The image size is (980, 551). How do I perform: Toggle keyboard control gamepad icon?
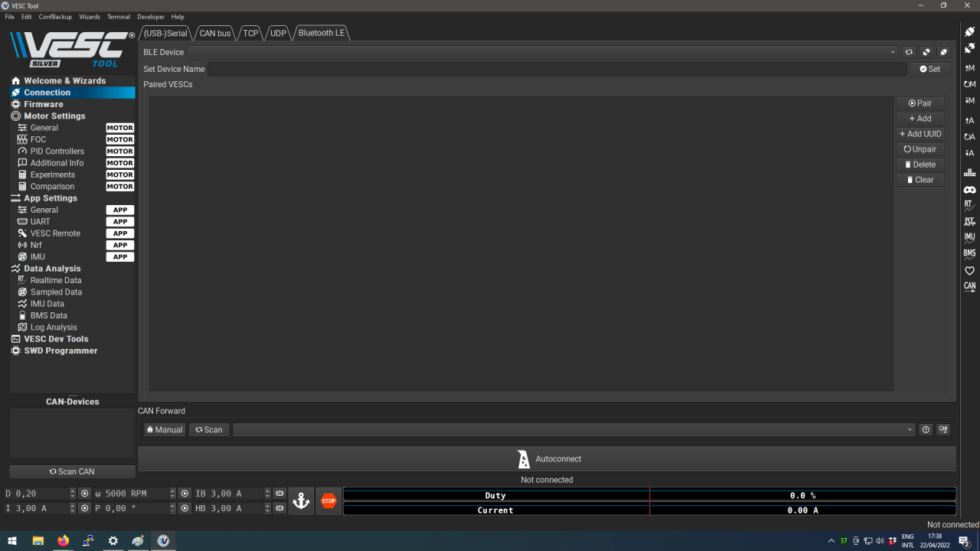[x=969, y=190]
